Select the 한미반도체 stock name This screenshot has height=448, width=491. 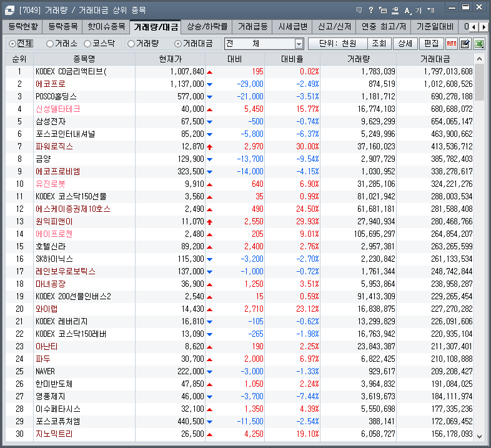(x=54, y=384)
